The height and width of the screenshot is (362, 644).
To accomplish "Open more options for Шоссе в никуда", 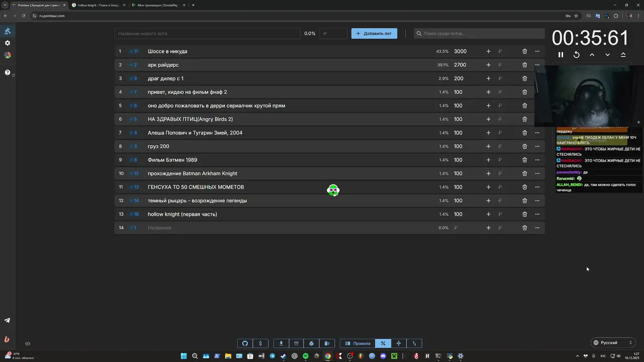I will (537, 51).
